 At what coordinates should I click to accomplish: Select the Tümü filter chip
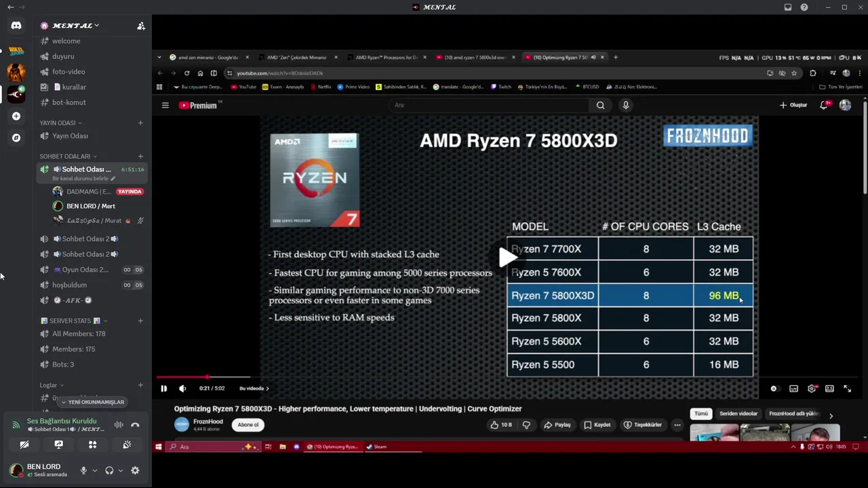point(701,413)
